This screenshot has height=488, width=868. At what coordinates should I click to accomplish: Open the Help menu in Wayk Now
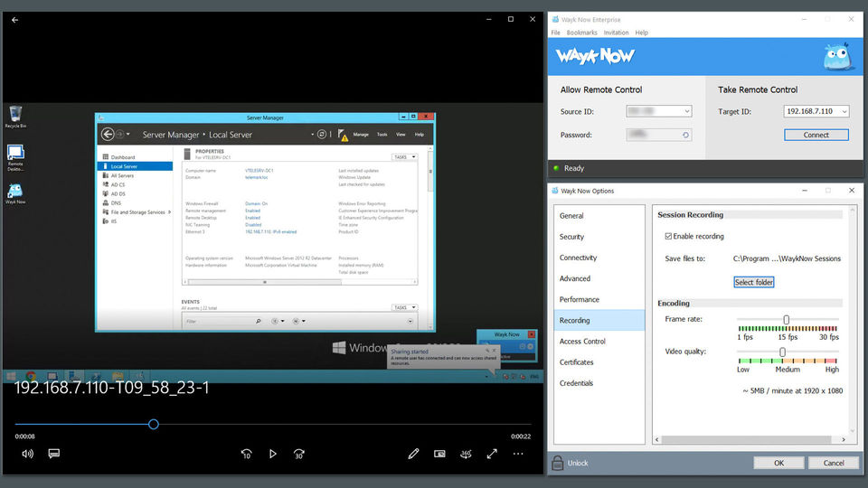pyautogui.click(x=642, y=33)
